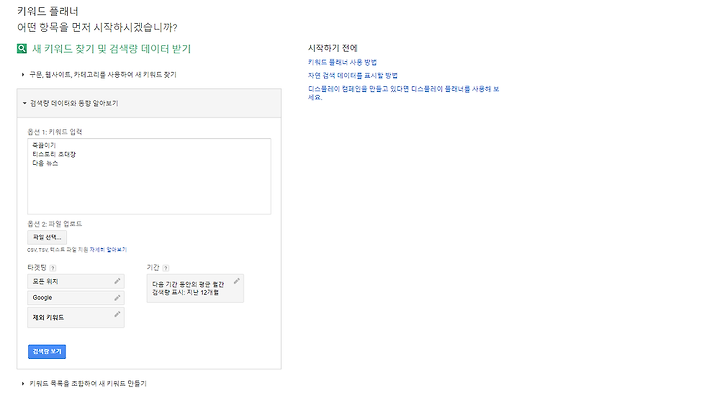The width and height of the screenshot is (720, 400).
Task: Click pencil icon in 제외 키워드 box
Action: click(117, 314)
